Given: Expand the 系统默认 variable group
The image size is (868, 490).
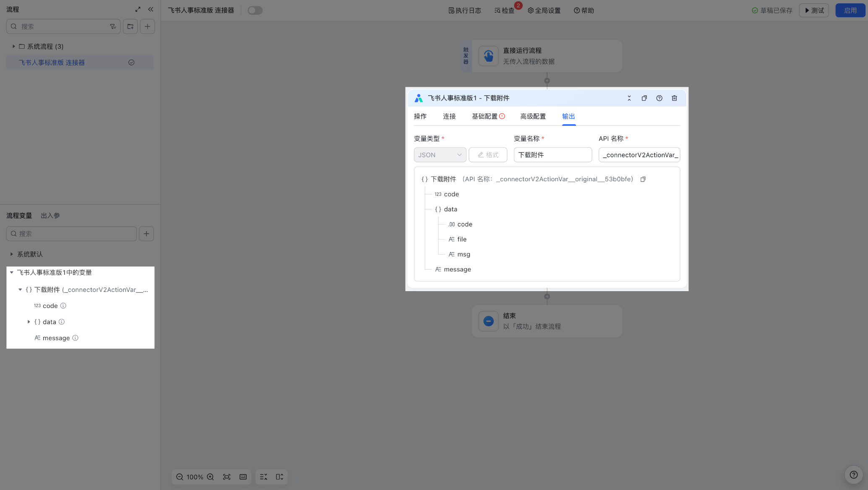Looking at the screenshot, I should pyautogui.click(x=11, y=254).
